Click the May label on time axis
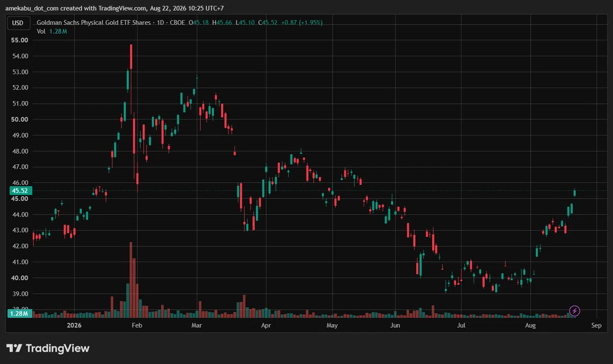 (x=332, y=325)
